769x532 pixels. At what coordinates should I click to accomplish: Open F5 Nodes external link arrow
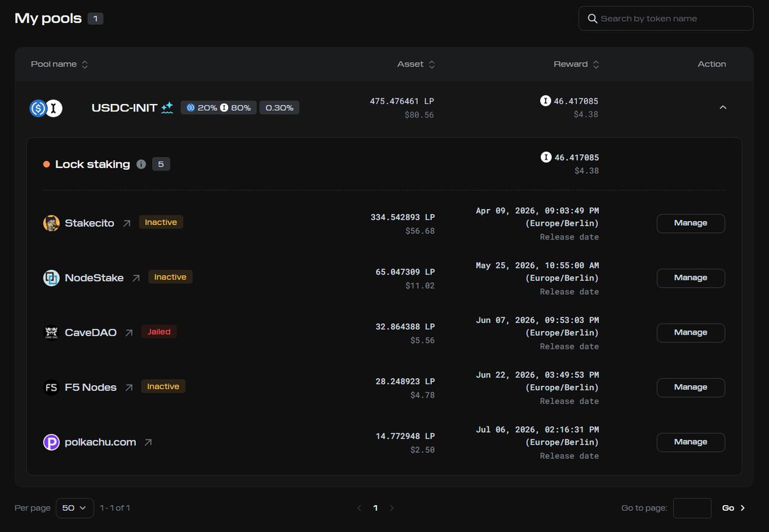tap(129, 387)
